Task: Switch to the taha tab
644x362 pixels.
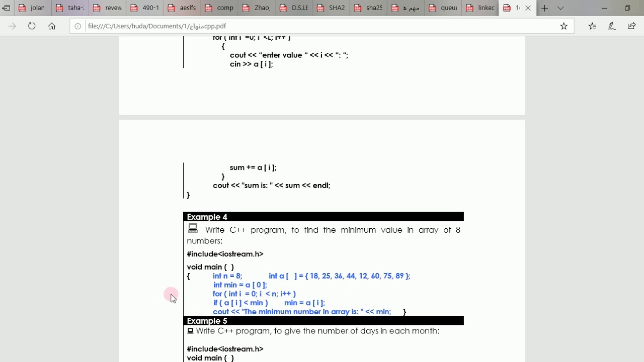Action: 70,8
